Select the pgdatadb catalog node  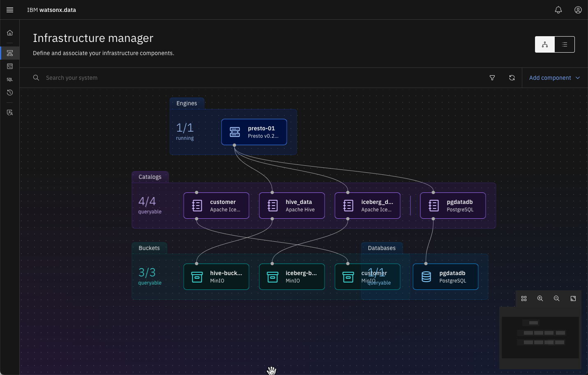click(x=453, y=206)
